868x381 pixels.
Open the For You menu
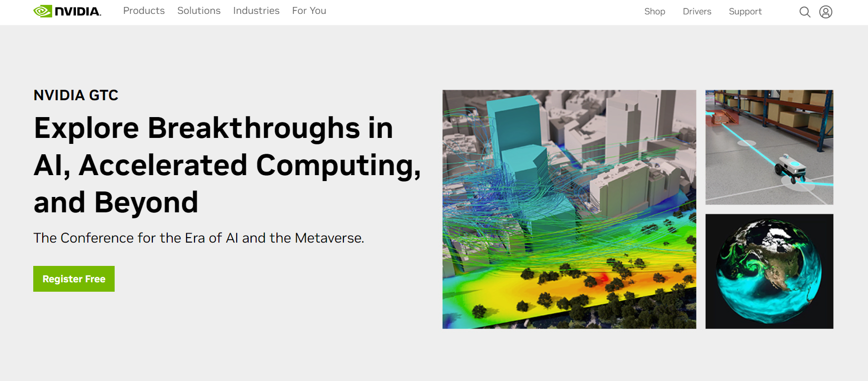[309, 11]
